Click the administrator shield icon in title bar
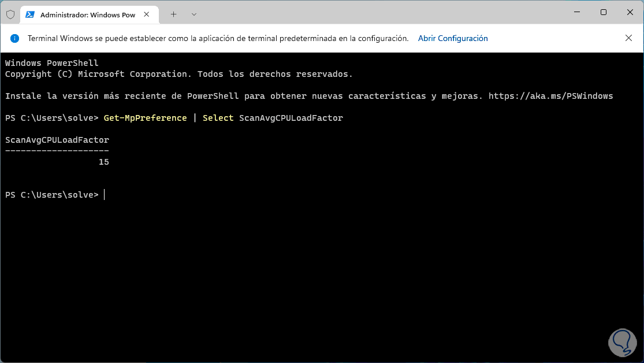Viewport: 644px width, 363px height. click(x=10, y=14)
